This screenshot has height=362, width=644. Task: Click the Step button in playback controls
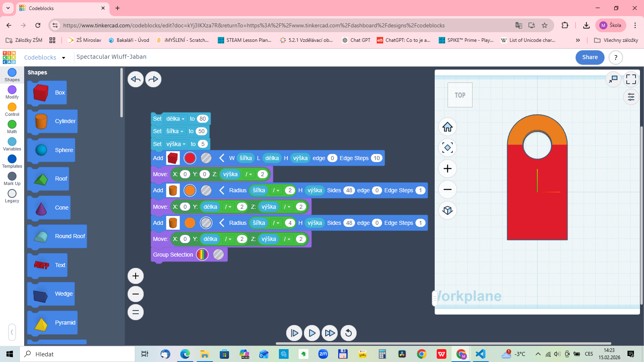294,333
